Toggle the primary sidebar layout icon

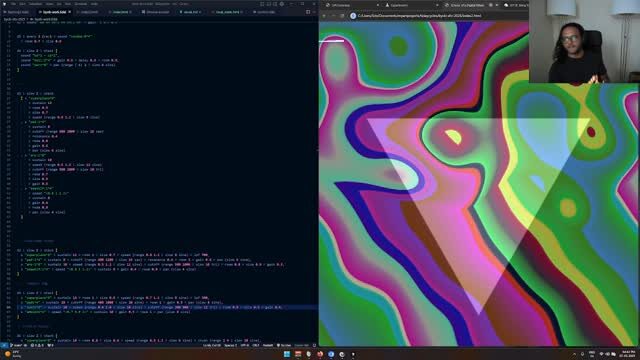(x=262, y=4)
